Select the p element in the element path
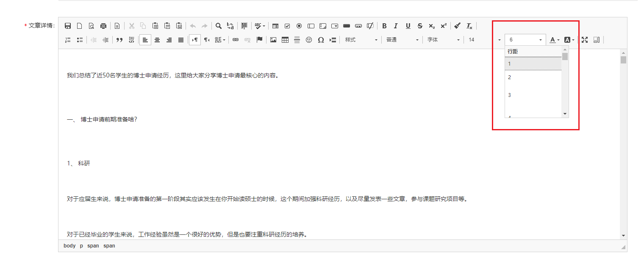 coord(80,245)
